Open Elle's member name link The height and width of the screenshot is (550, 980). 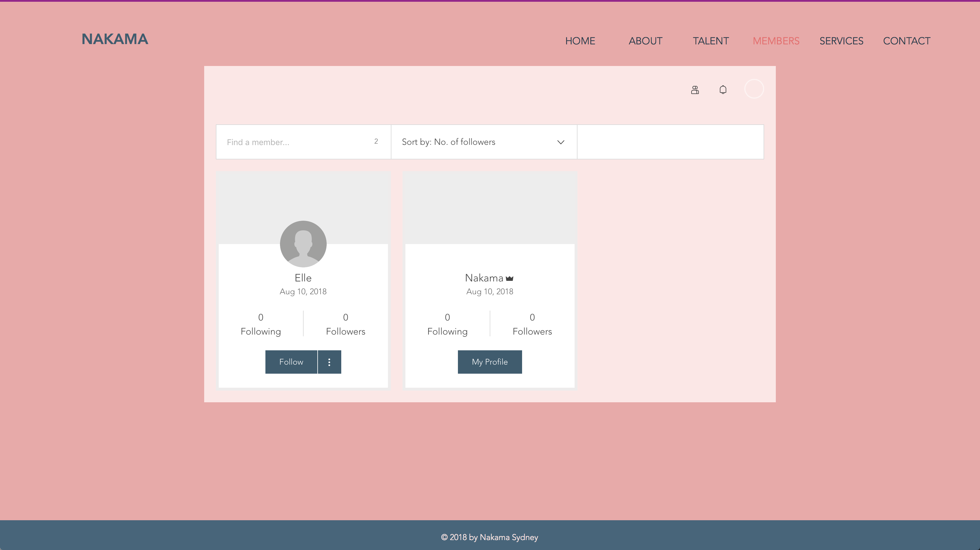pyautogui.click(x=303, y=278)
